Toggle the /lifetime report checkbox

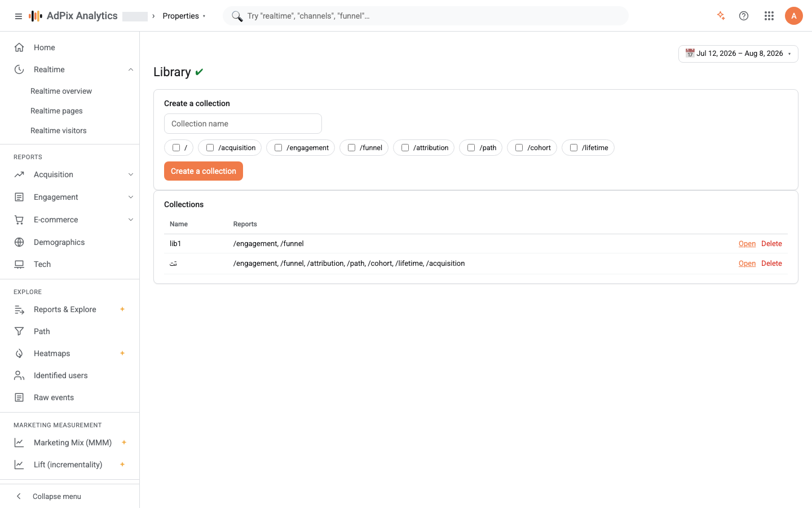pos(573,148)
